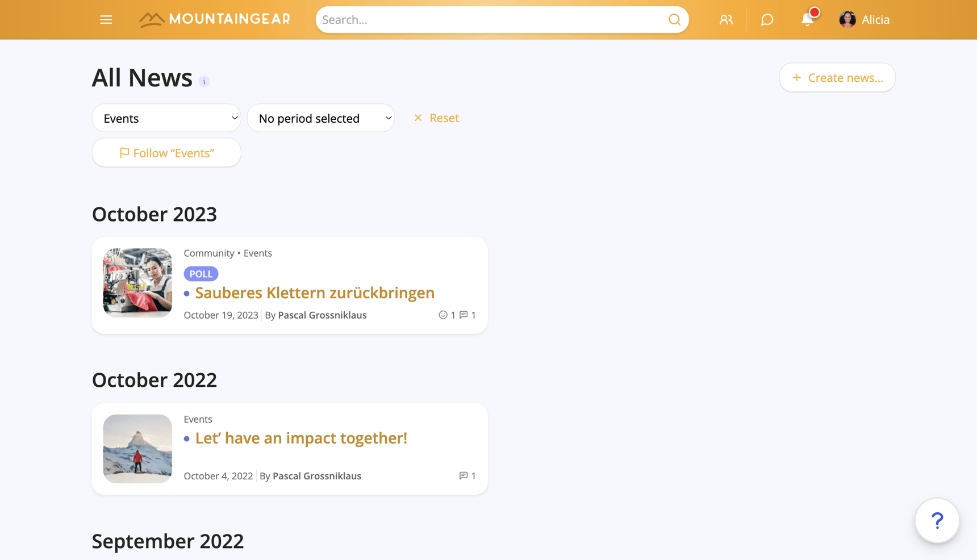Expand the Events category dropdown
The height and width of the screenshot is (560, 977).
point(166,118)
